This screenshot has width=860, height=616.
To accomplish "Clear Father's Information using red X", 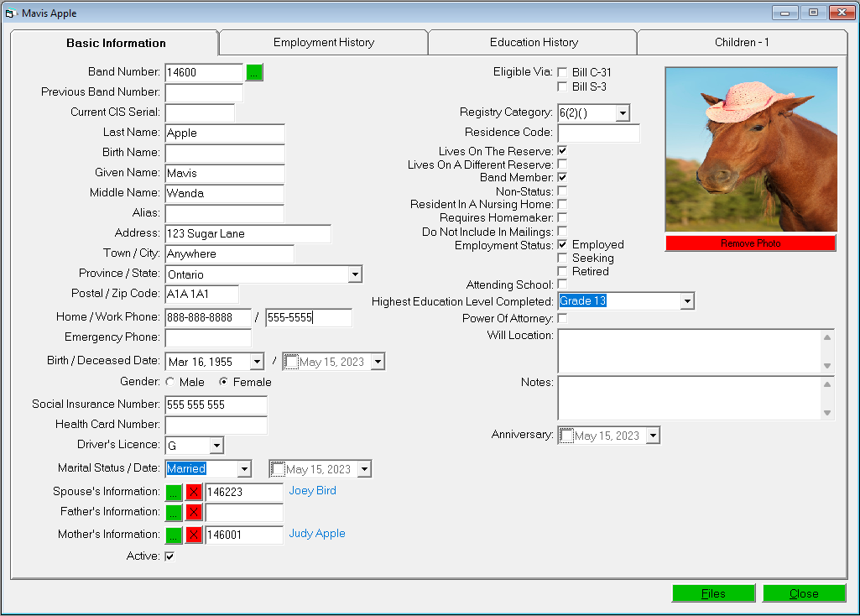I will (x=192, y=513).
